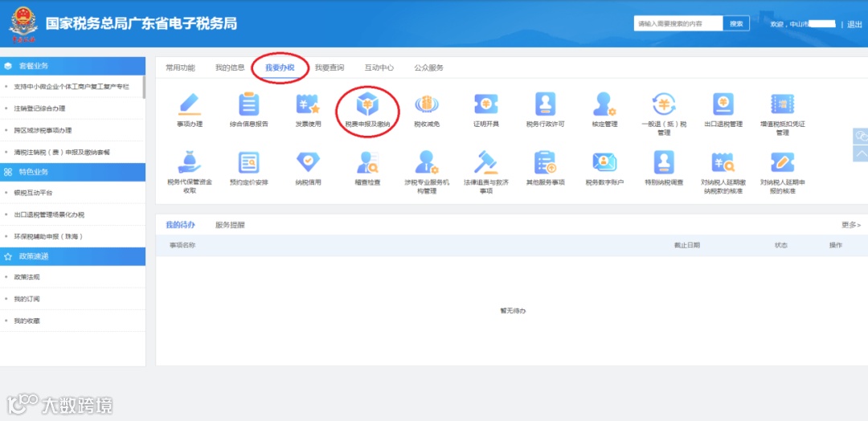The height and width of the screenshot is (421, 868).
Task: Open 我的订阅 sidebar link
Action: click(27, 299)
